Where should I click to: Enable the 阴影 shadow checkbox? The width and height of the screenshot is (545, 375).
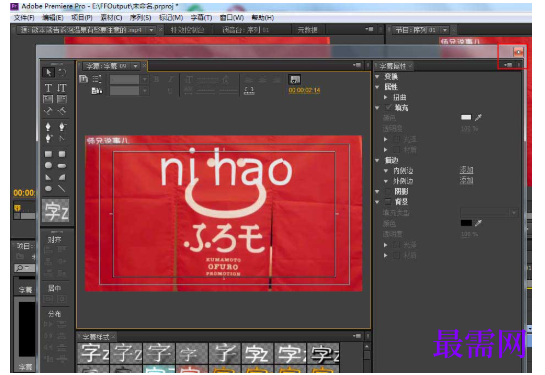(x=388, y=191)
